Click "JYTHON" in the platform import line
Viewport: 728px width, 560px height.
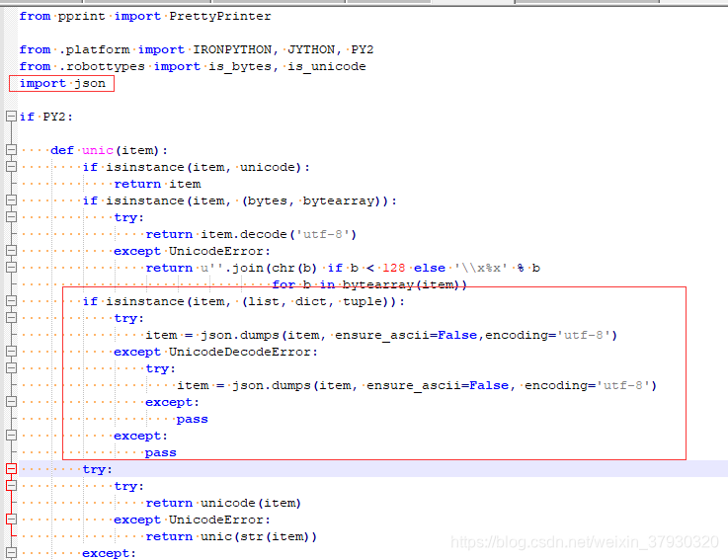(x=311, y=49)
